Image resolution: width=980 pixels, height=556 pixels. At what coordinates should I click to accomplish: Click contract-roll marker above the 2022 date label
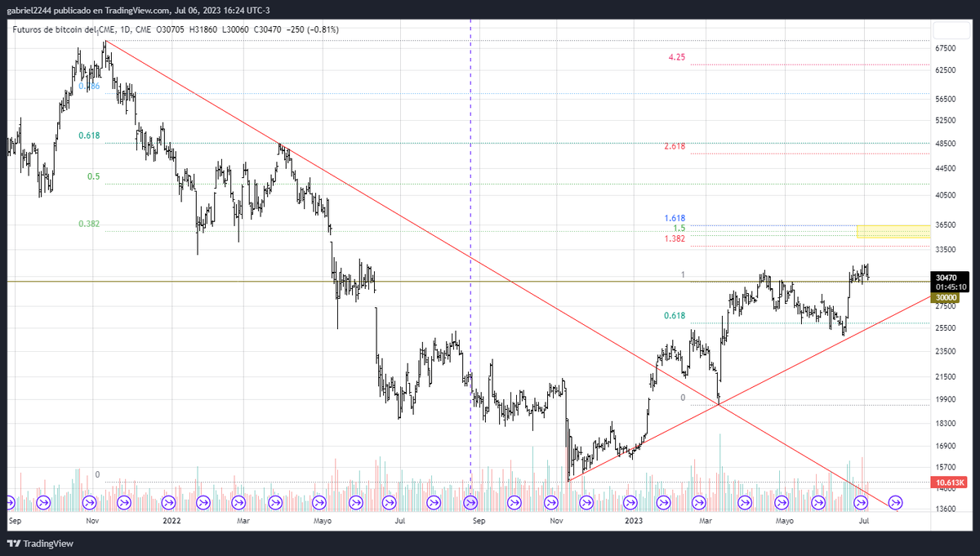point(170,502)
